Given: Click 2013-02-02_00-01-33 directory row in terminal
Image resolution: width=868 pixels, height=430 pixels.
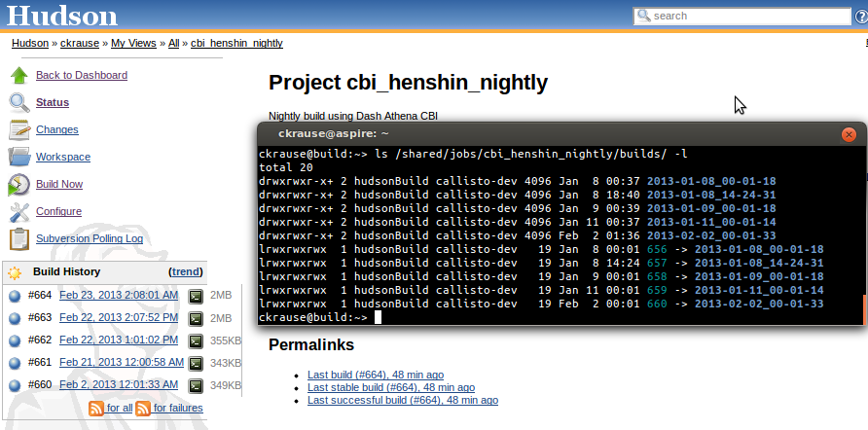Looking at the screenshot, I should pyautogui.click(x=518, y=235).
